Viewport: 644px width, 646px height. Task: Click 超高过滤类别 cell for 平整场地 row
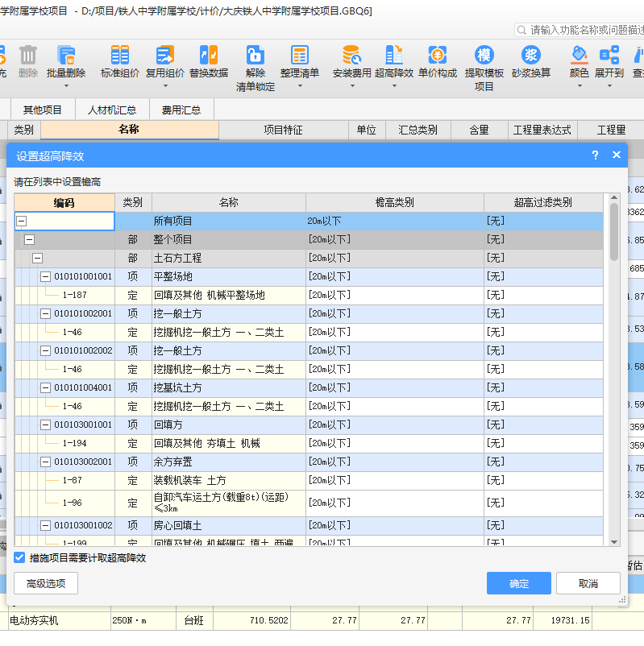[543, 277]
